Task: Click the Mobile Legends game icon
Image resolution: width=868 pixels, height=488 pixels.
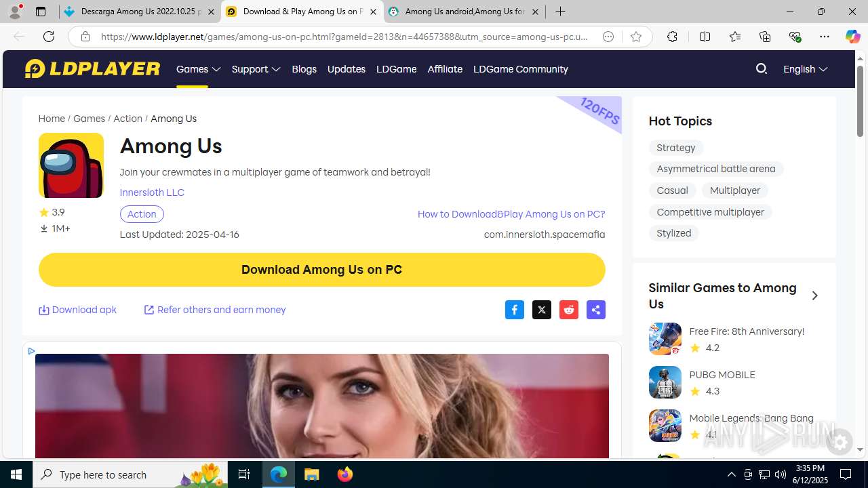Action: [665, 426]
